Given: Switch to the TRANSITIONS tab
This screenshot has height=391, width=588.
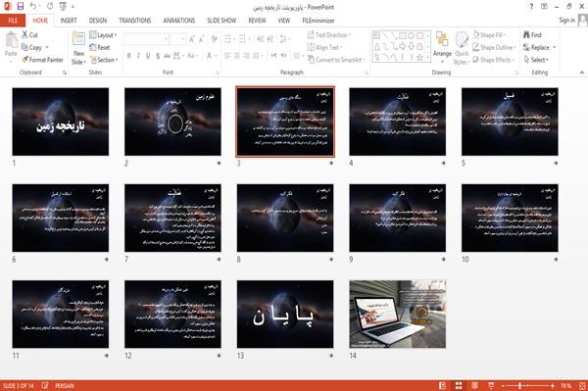Looking at the screenshot, I should tap(135, 21).
